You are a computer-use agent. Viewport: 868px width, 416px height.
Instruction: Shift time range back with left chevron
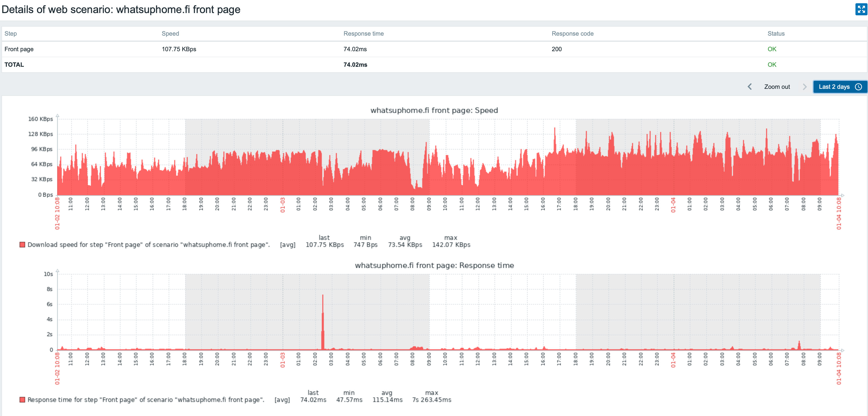click(750, 87)
